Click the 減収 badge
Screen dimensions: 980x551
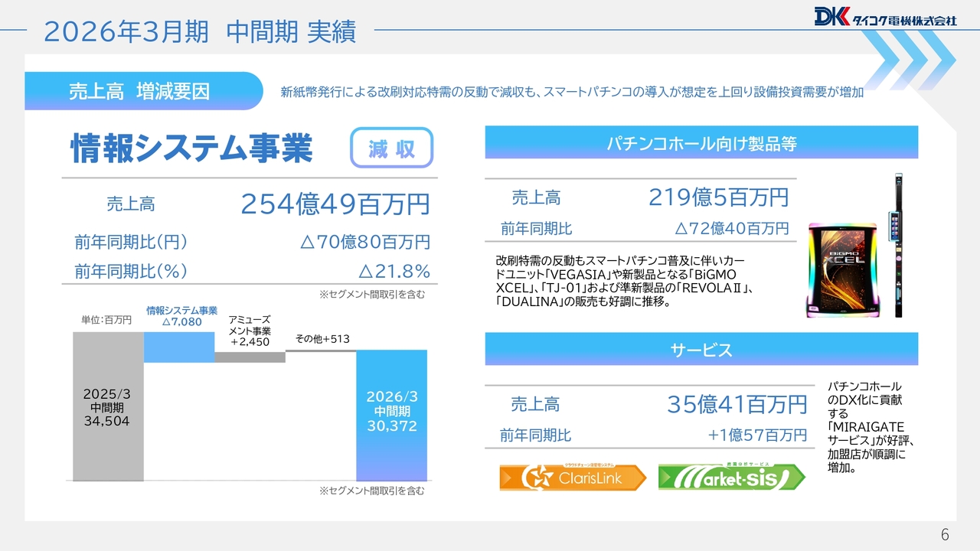tap(391, 148)
